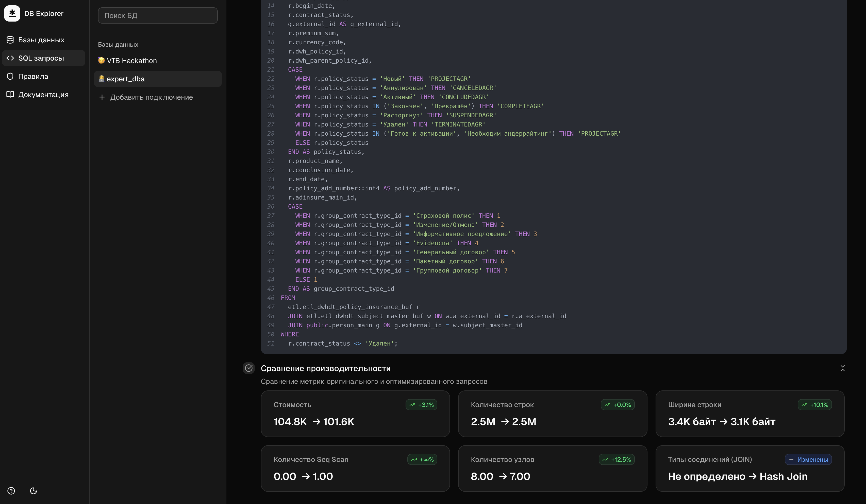Open the Количество Seq Scan metric card

(x=355, y=468)
